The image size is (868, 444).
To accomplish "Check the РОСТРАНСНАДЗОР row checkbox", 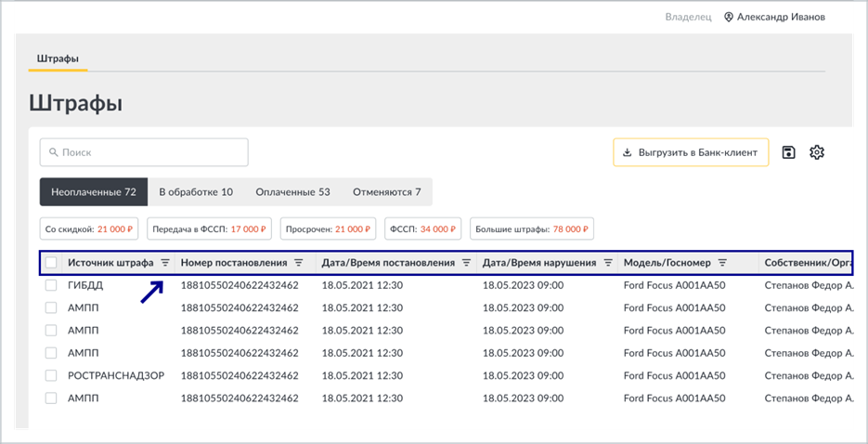I will [x=51, y=376].
